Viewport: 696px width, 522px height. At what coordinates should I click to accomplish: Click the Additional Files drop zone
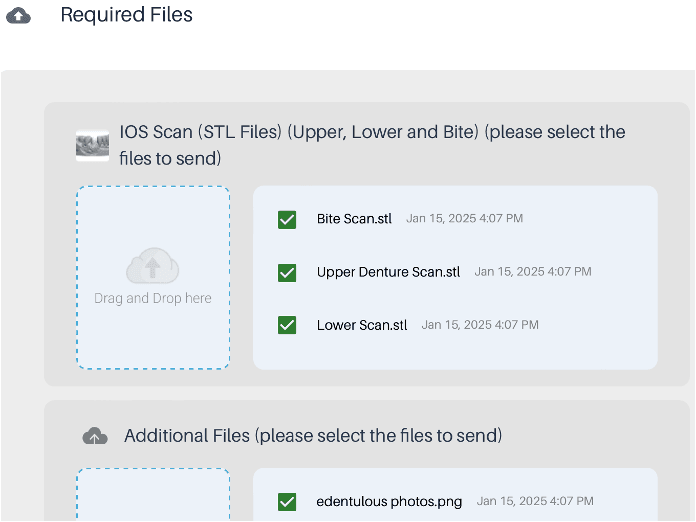(x=153, y=494)
